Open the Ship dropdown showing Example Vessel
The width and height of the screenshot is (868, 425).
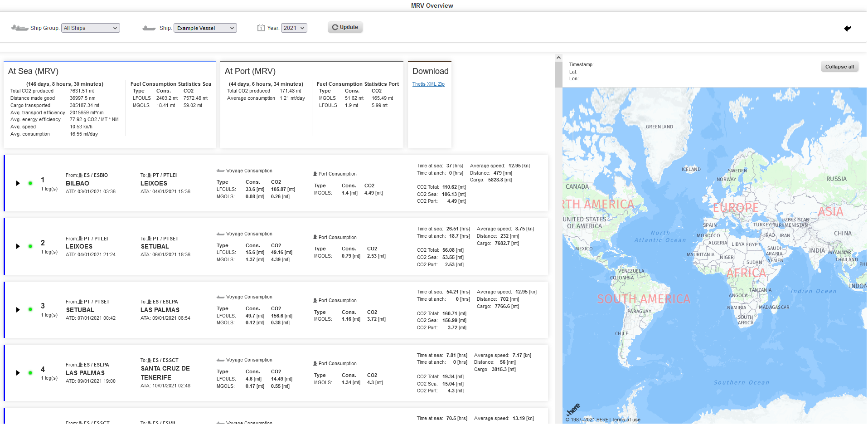coord(205,28)
